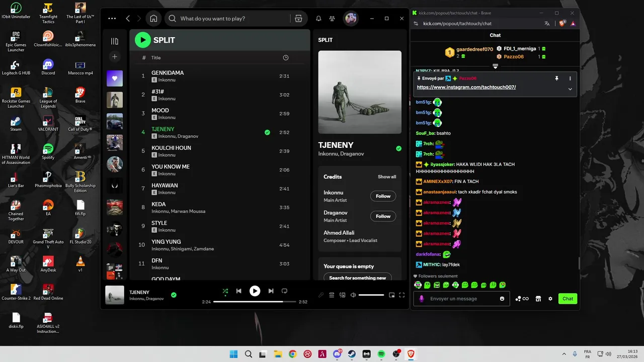
Task: Select the YING YUNG track
Action: point(219,245)
